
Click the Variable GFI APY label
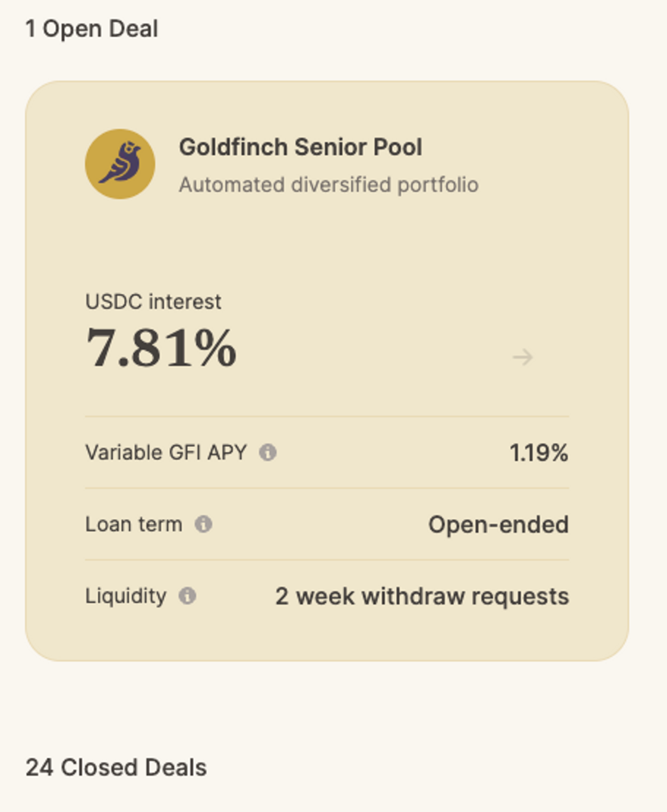pyautogui.click(x=166, y=452)
